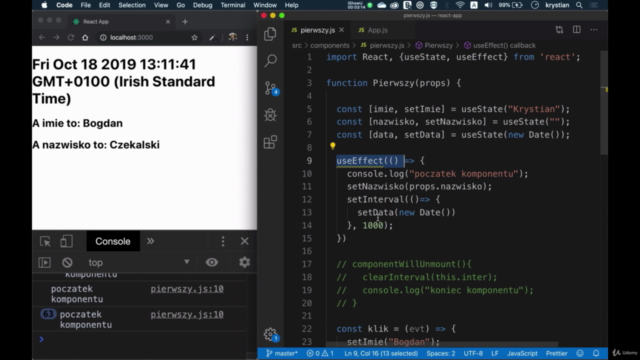Go to Chrome home page icon
Viewport: 640px width, 360px height.
pyautogui.click(x=85, y=38)
